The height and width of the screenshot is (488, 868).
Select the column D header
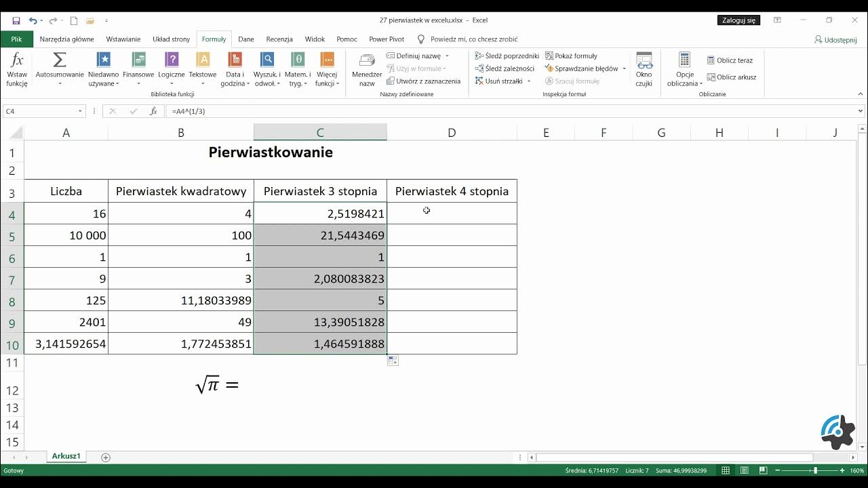(x=452, y=133)
